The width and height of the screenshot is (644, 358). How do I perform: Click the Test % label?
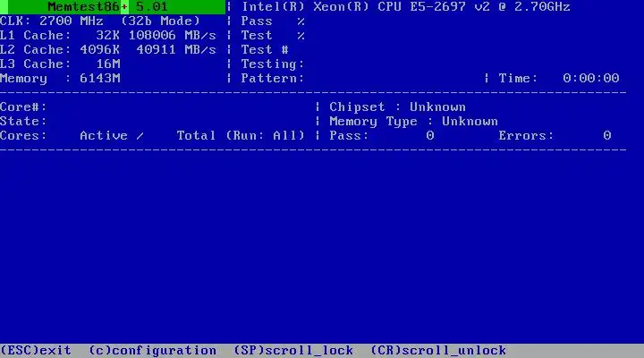click(273, 35)
